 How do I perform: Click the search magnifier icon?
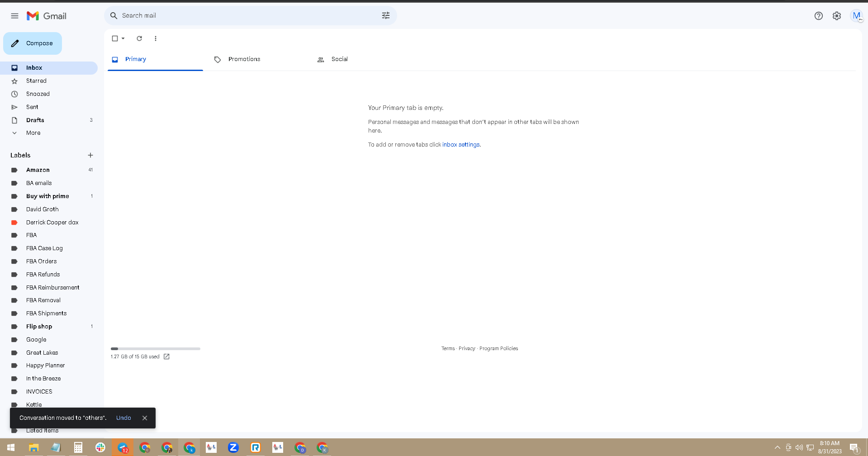pos(114,15)
